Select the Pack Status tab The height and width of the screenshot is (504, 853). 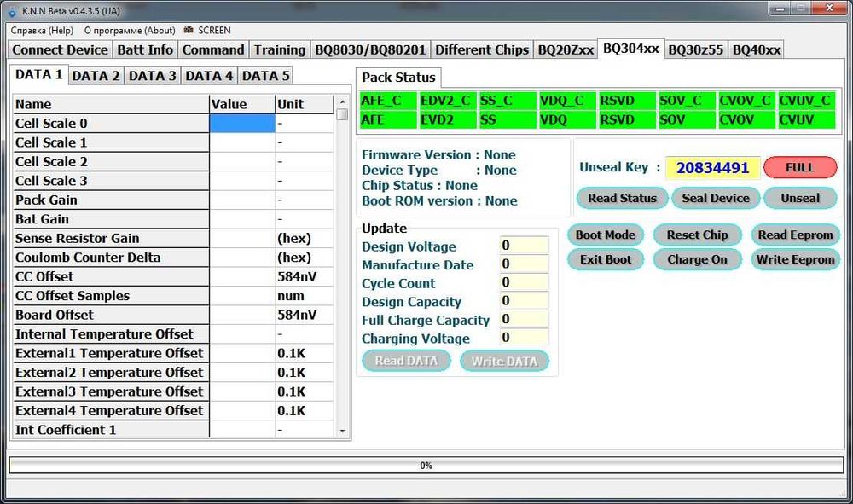[x=398, y=78]
